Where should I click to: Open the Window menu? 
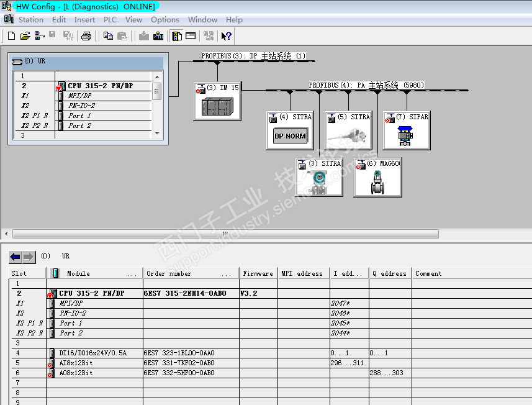202,20
